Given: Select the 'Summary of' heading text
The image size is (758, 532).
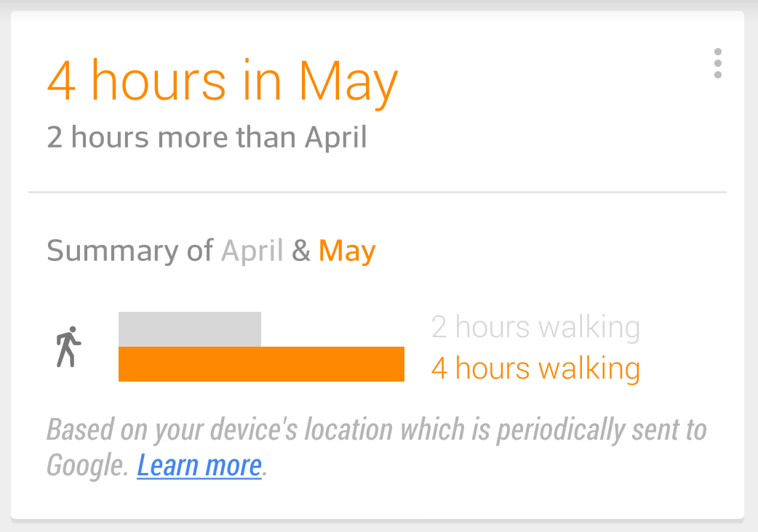Looking at the screenshot, I should (129, 251).
